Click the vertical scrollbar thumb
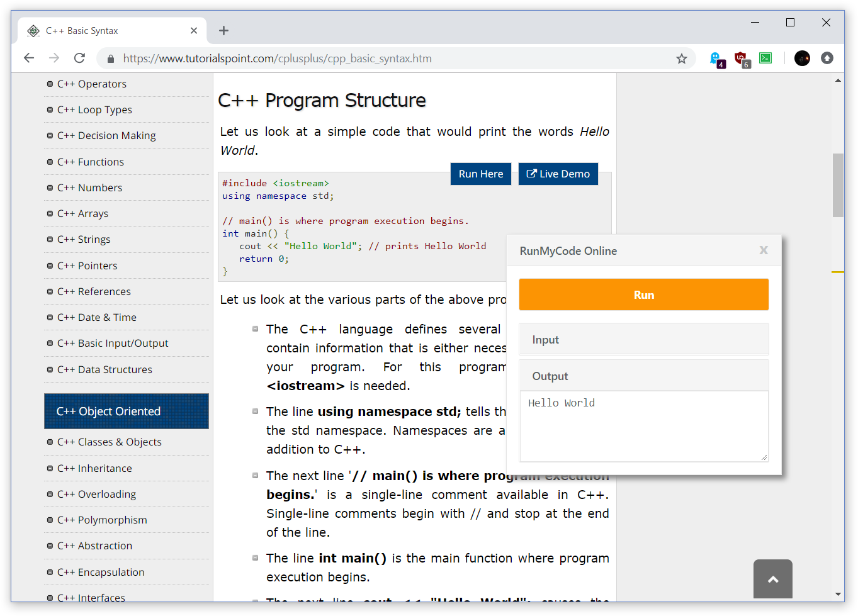Screen dimensions: 858x616 (x=838, y=185)
